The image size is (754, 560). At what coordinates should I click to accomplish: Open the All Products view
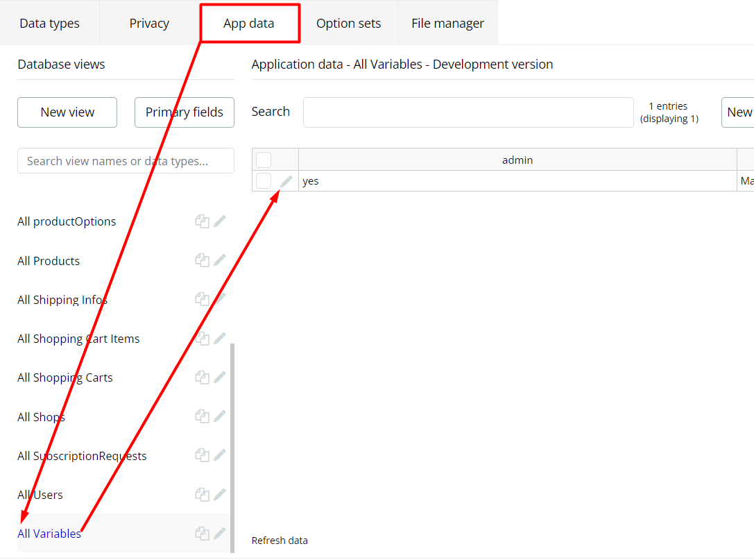point(49,261)
